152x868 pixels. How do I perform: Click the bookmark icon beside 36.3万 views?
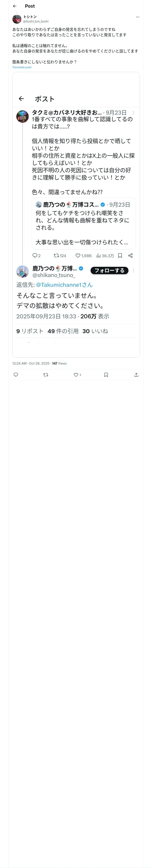click(120, 256)
